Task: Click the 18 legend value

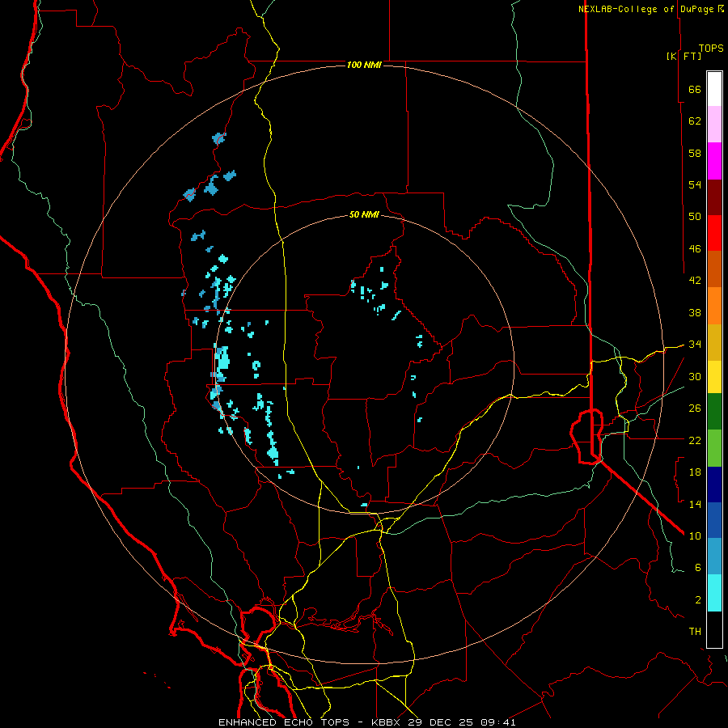Action: 695,472
